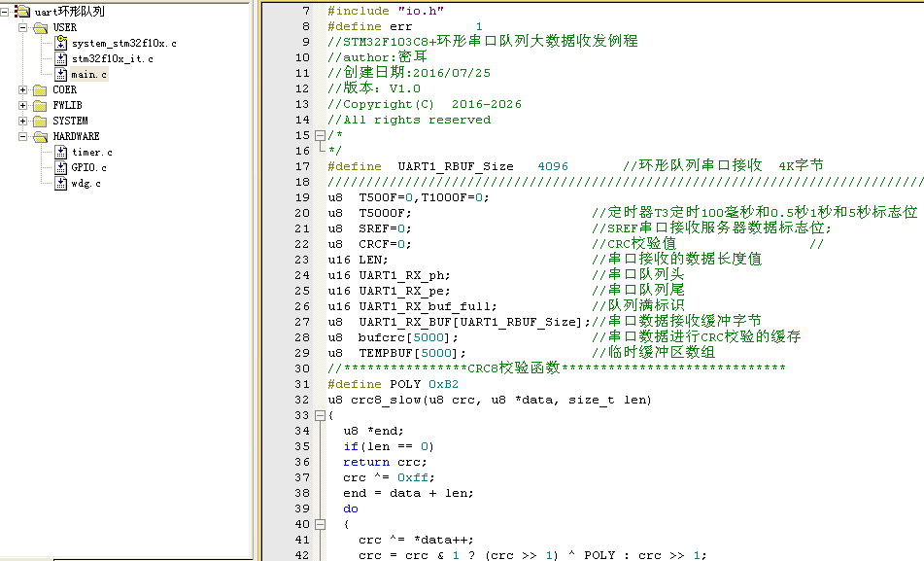The image size is (924, 561).
Task: Click the USER folder icon
Action: [x=41, y=28]
